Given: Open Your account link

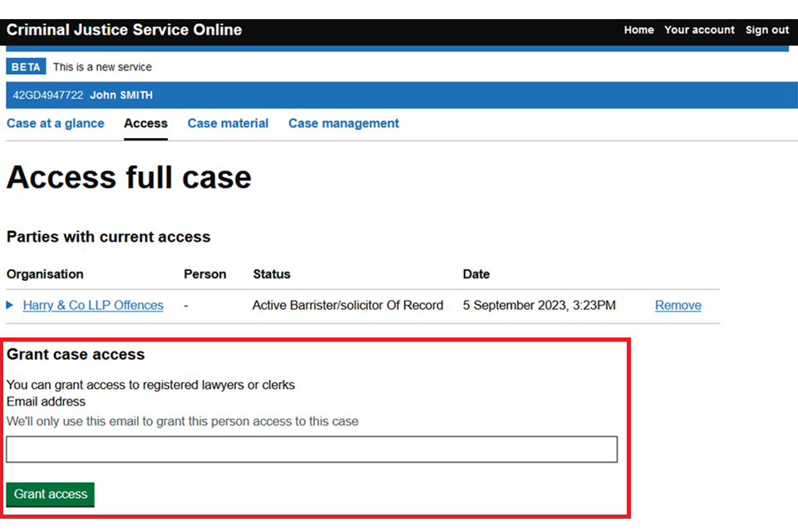Looking at the screenshot, I should 699,30.
